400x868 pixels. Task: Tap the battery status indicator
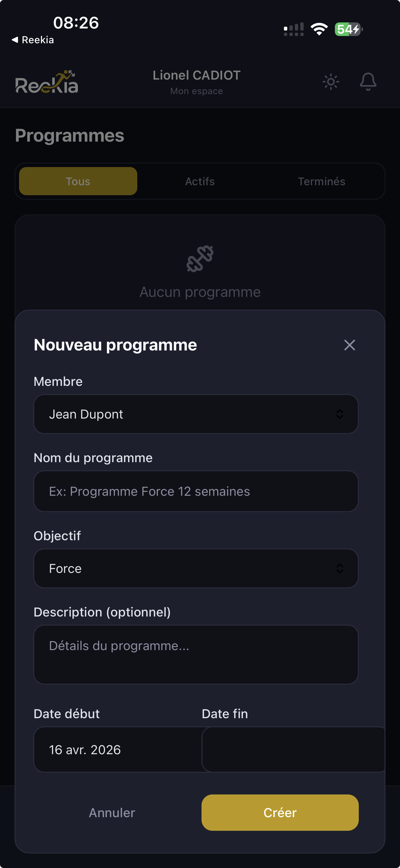point(348,29)
